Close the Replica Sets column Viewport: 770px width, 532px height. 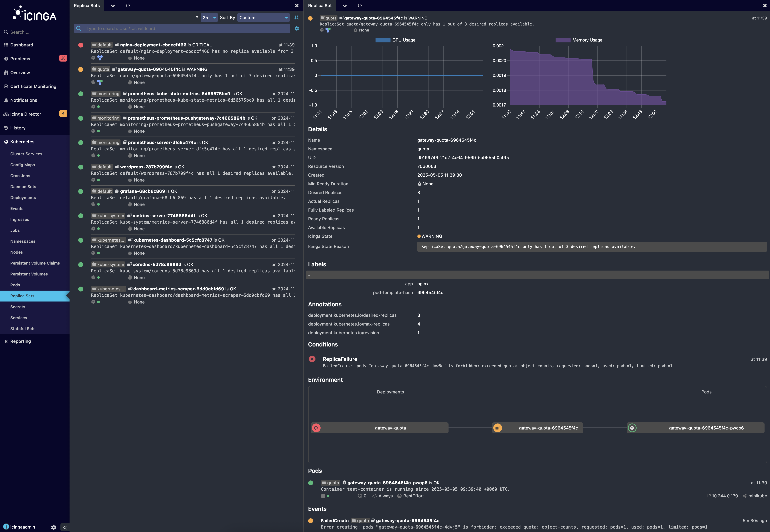pos(297,6)
